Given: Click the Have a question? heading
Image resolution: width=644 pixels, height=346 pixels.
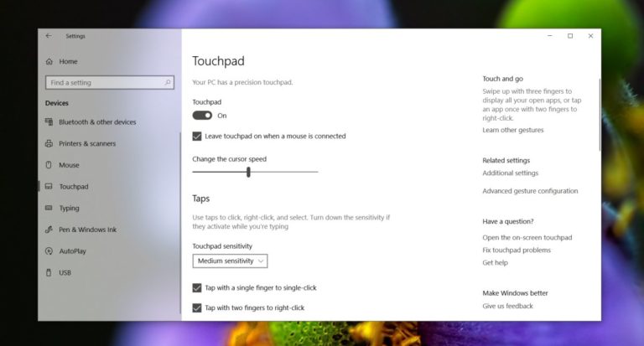Looking at the screenshot, I should point(508,222).
